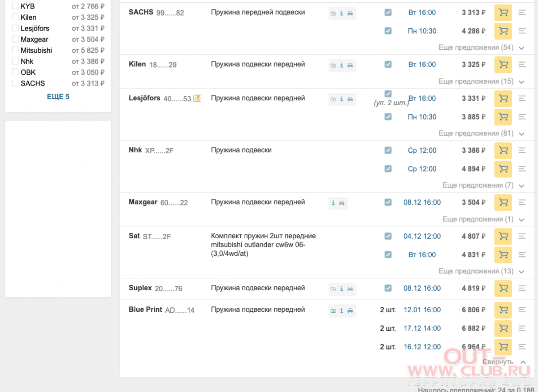This screenshot has width=538, height=392.
Task: Expand 7 more Nhk offers
Action: 483,185
